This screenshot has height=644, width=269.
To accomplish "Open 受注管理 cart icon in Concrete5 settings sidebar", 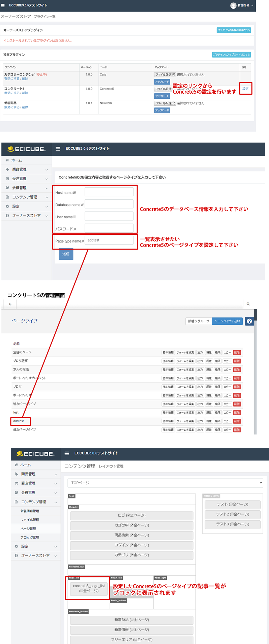I will [x=7, y=179].
